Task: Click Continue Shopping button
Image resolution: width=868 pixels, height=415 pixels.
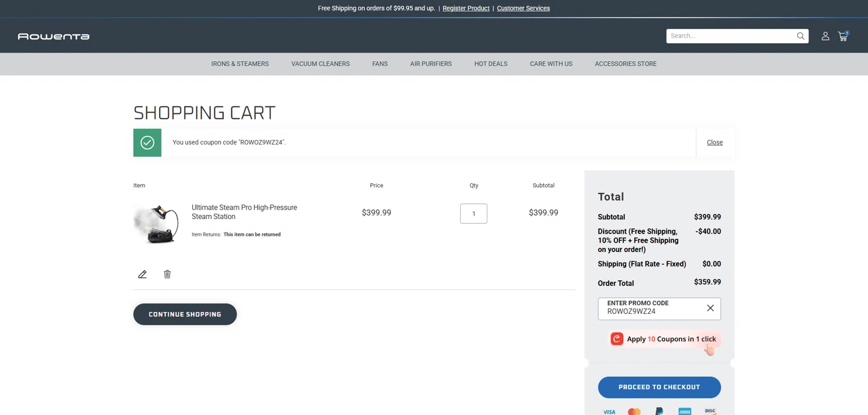Action: (x=185, y=314)
